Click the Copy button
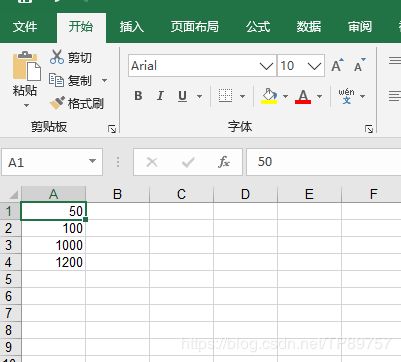401x362 pixels. [71, 80]
